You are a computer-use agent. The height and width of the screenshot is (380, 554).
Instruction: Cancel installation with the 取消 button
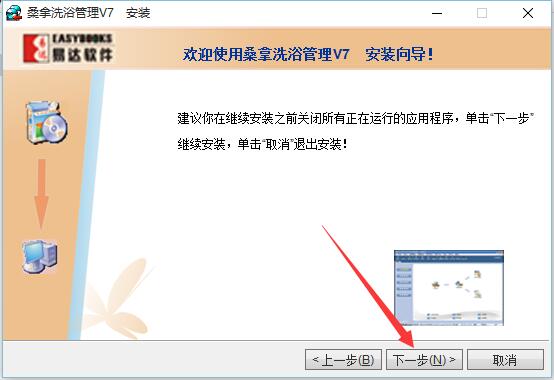tap(505, 360)
